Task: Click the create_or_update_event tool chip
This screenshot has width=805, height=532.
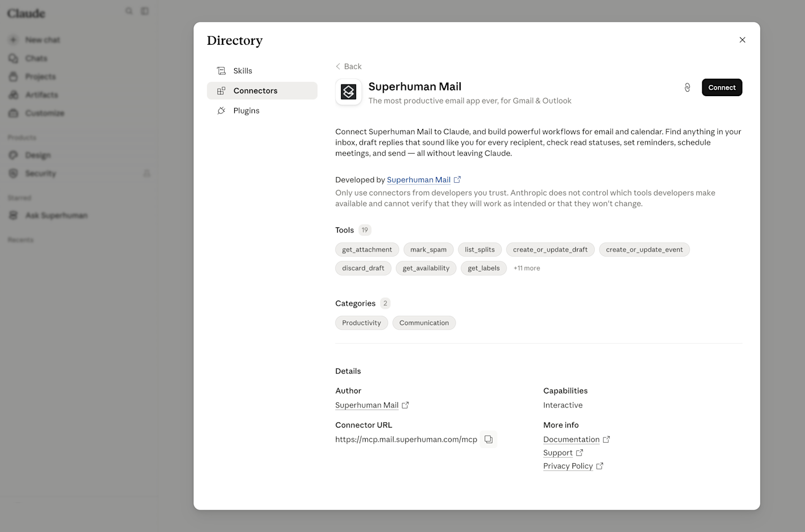Action: [x=644, y=250]
